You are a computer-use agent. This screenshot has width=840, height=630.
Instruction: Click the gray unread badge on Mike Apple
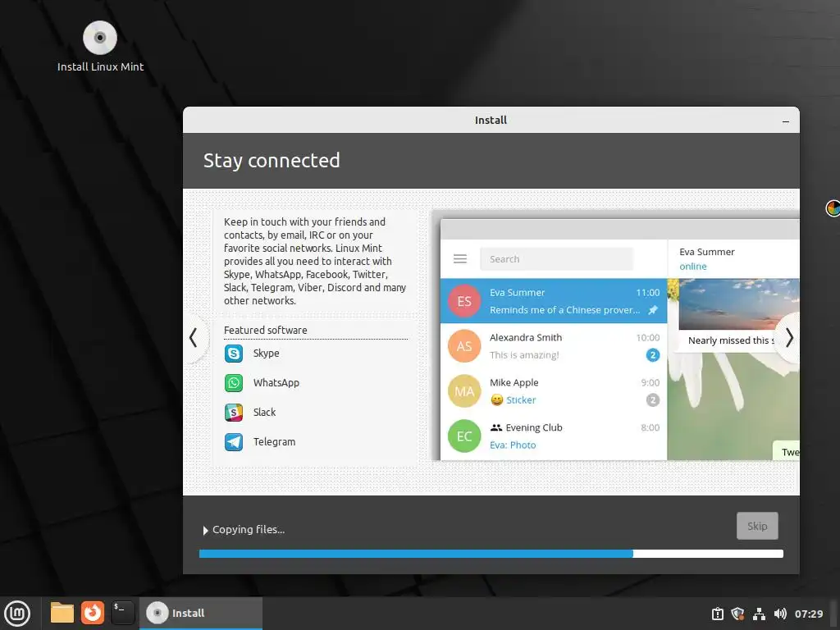(652, 400)
